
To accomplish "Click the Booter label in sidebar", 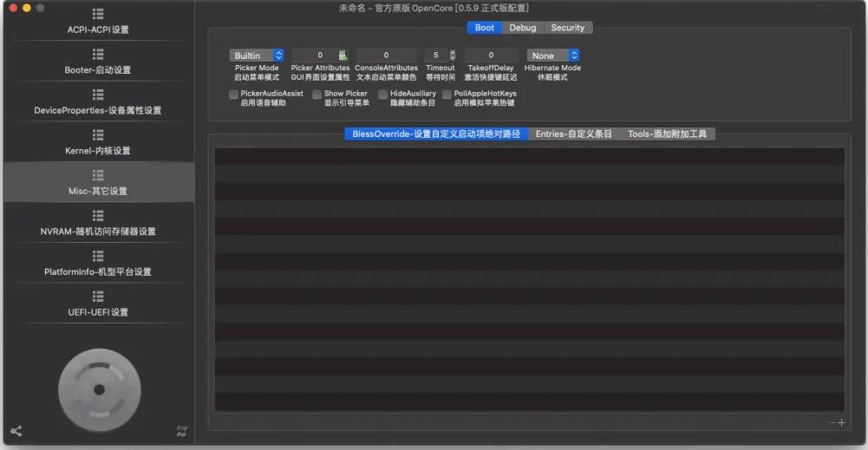I will tap(98, 70).
